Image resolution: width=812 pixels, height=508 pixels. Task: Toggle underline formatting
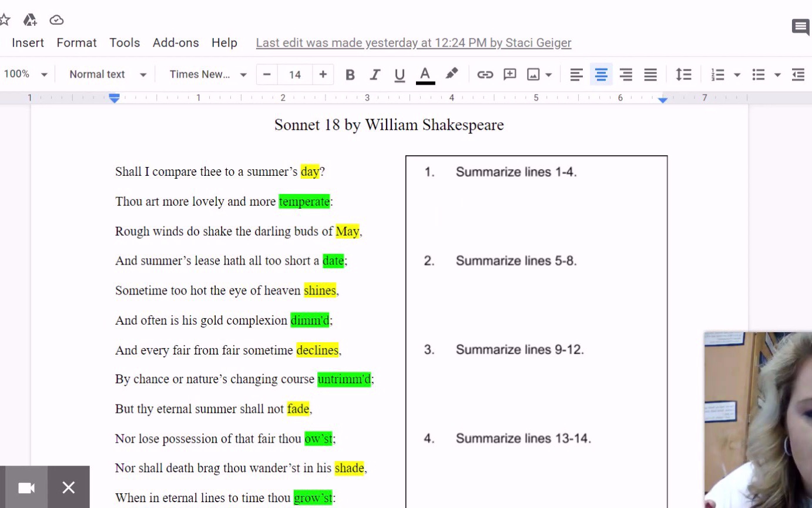tap(400, 75)
